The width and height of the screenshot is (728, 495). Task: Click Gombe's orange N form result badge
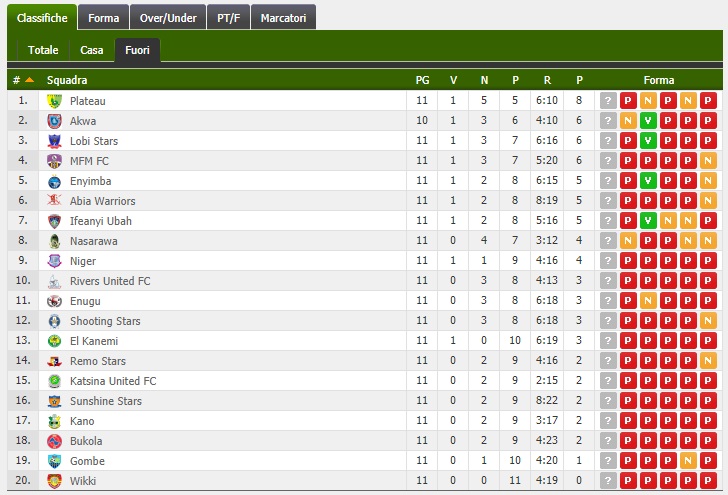[688, 461]
